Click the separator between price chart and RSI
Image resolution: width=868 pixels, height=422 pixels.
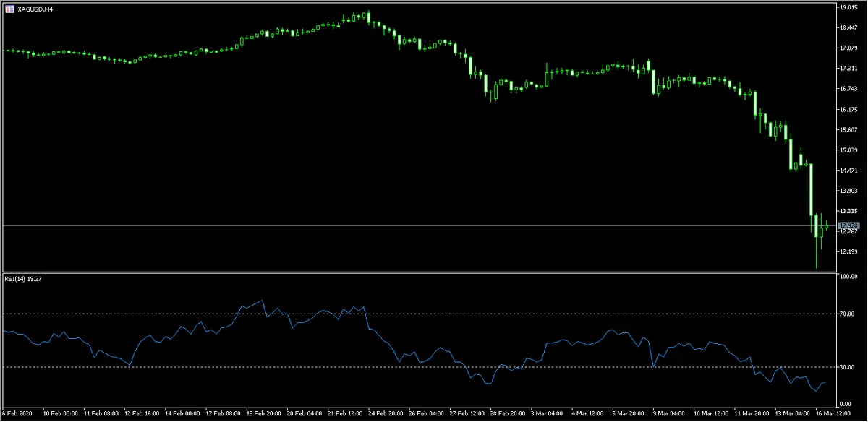click(420, 272)
